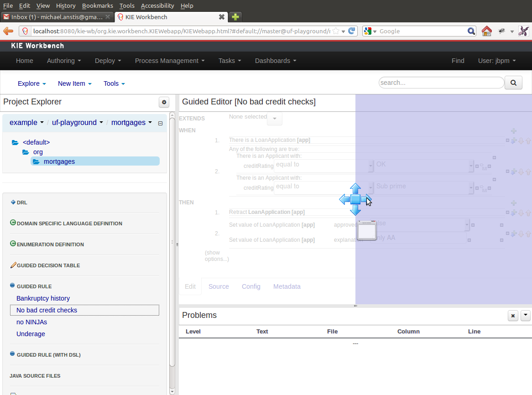Select the mortgages folder icon

(x=36, y=161)
